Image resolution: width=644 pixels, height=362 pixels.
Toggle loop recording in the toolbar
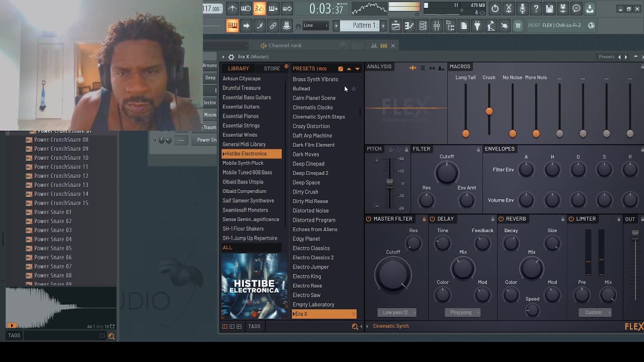point(287,8)
